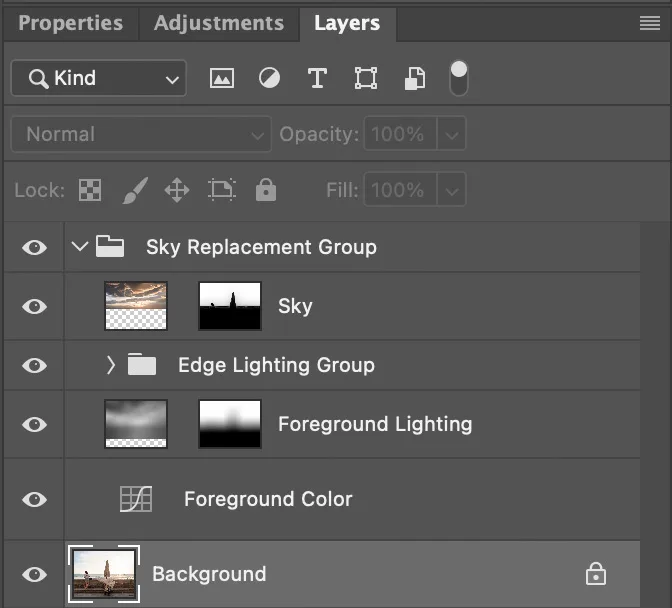Viewport: 672px width, 608px height.
Task: Filter layers by adjustment layer icon
Action: pos(269,79)
